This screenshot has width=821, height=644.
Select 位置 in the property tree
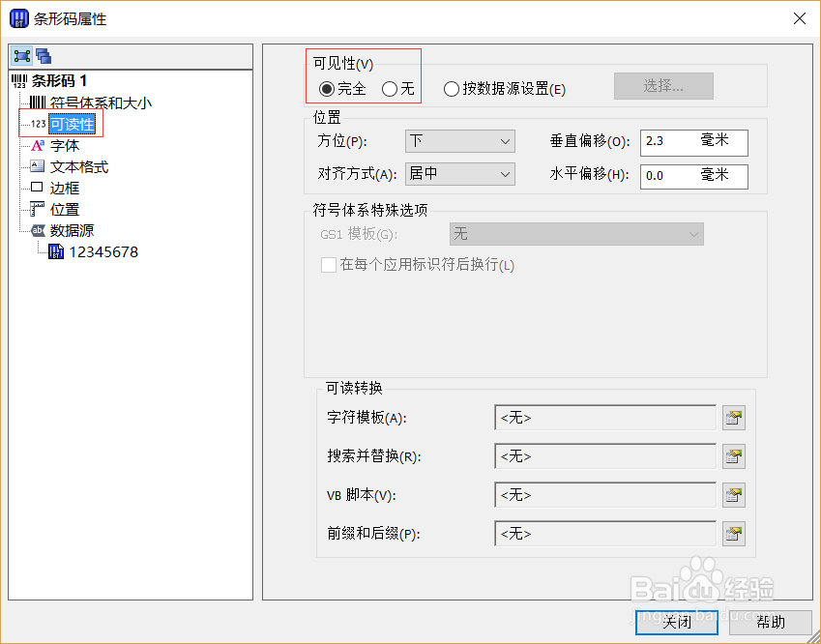click(65, 210)
